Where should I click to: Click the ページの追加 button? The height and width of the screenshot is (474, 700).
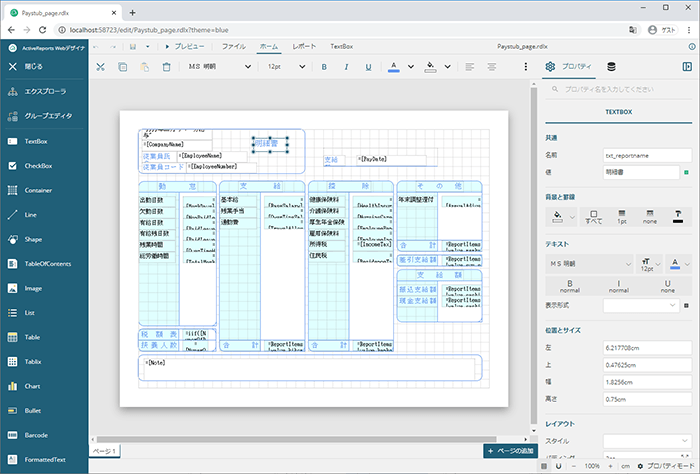coord(508,451)
